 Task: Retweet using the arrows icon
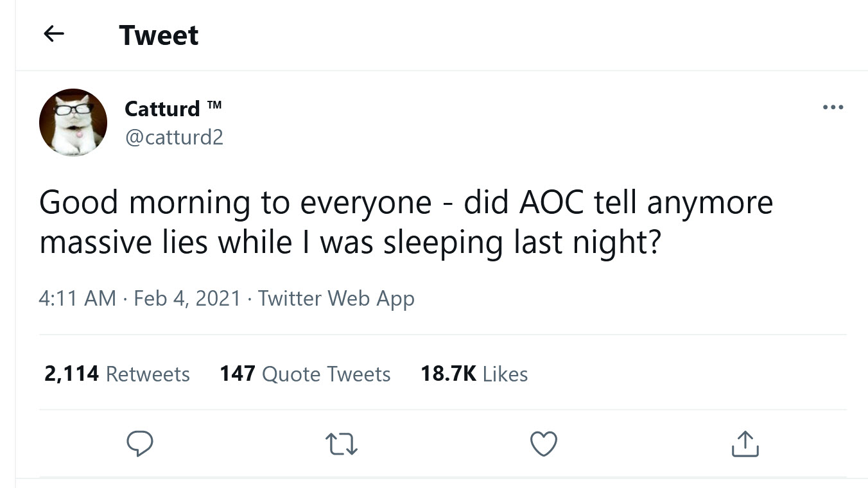(342, 444)
